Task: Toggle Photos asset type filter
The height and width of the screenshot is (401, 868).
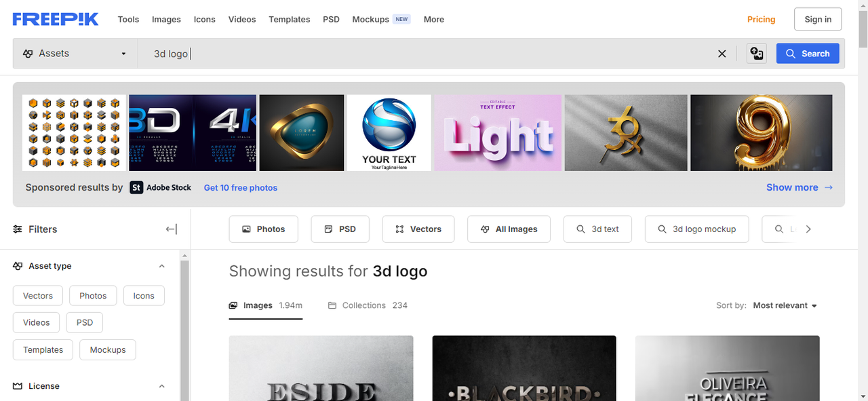Action: pos(93,296)
